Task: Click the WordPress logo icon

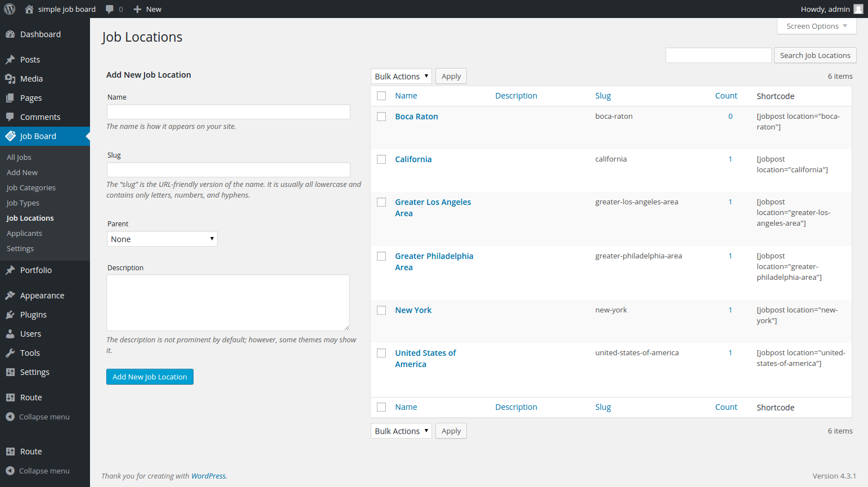Action: click(10, 9)
